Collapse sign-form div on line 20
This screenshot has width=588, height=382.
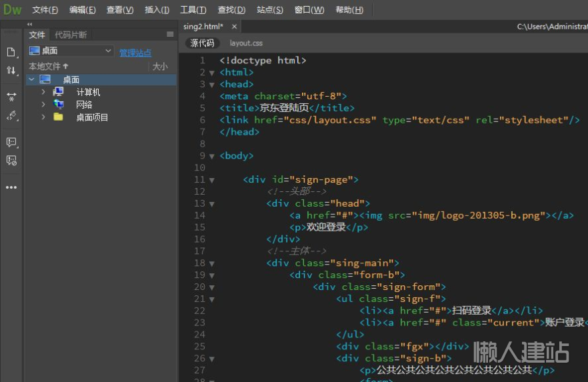click(x=212, y=287)
